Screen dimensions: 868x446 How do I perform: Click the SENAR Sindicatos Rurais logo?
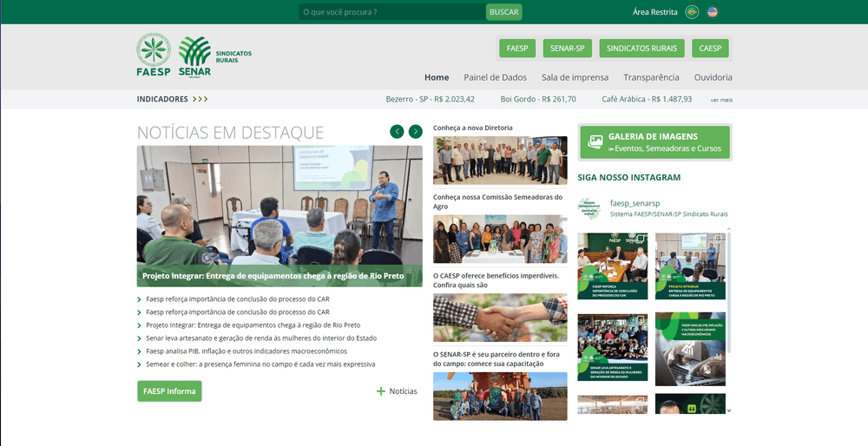pos(214,56)
